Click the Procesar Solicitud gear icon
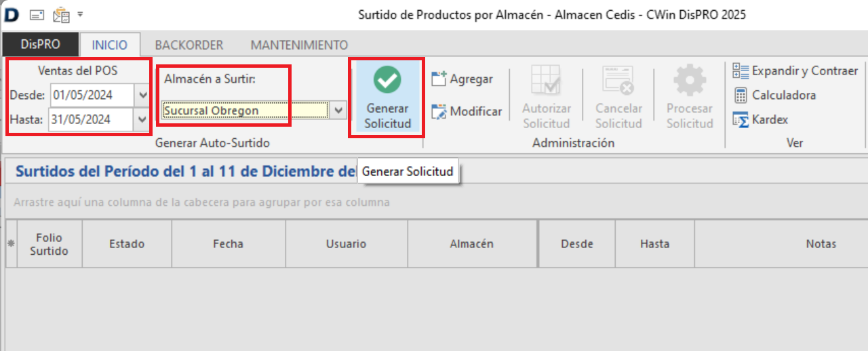The height and width of the screenshot is (351, 868). [x=690, y=82]
